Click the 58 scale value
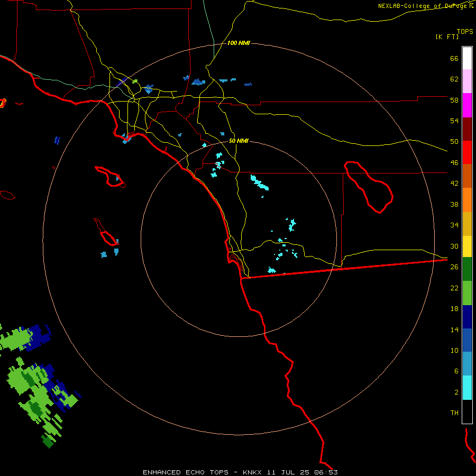476x476 pixels. [454, 100]
